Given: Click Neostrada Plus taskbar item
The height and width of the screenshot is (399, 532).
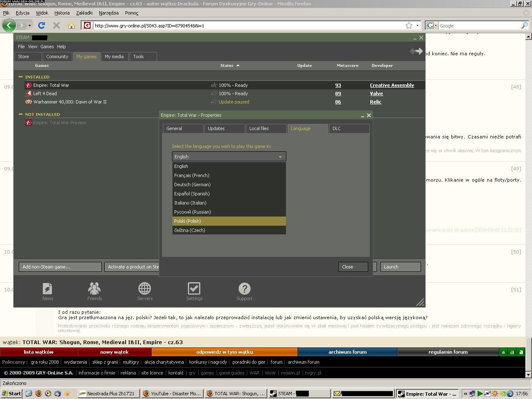Looking at the screenshot, I should click(108, 393).
